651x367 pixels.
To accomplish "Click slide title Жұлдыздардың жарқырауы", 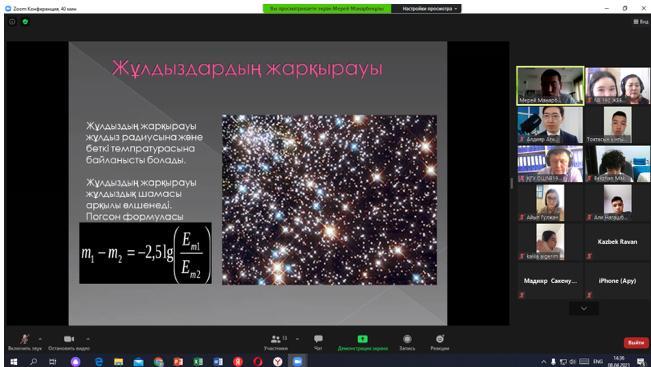I will 247,69.
